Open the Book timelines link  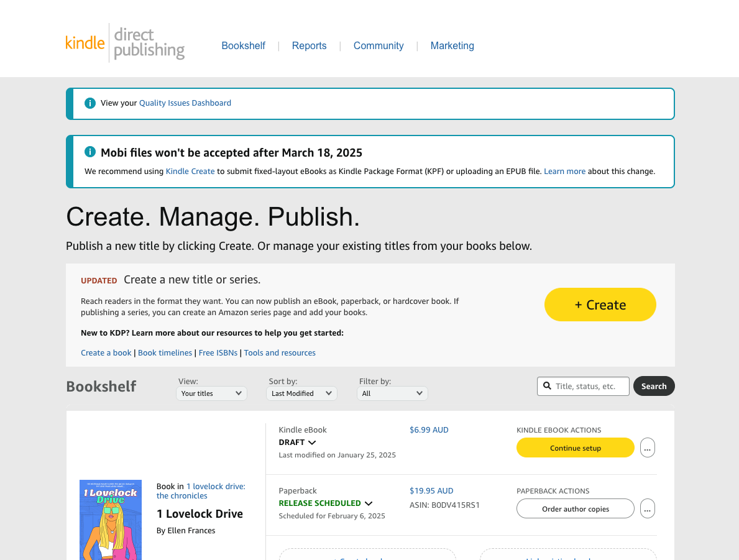pyautogui.click(x=165, y=352)
